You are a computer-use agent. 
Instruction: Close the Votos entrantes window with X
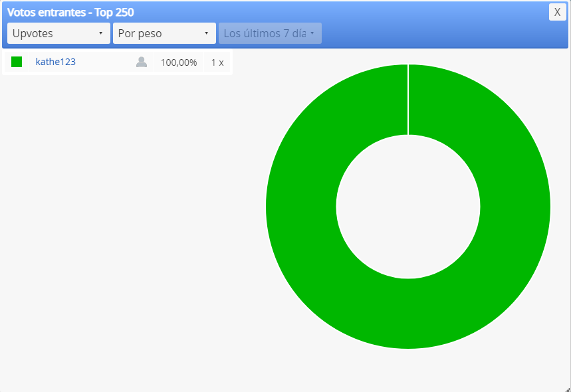click(x=557, y=12)
